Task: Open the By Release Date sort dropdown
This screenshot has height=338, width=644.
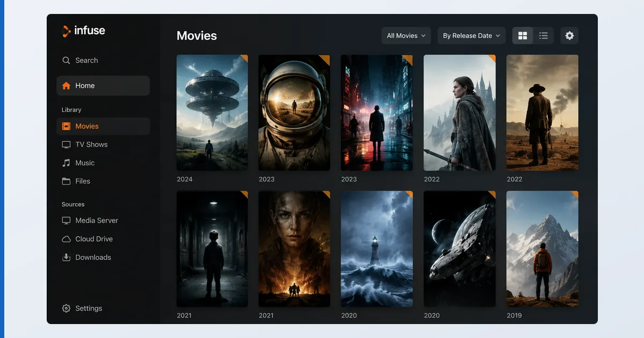Action: coord(471,36)
